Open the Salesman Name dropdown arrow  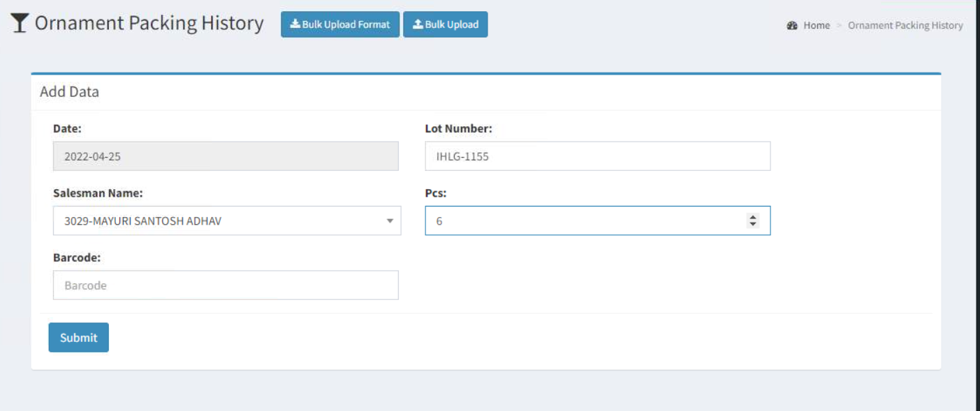click(390, 221)
